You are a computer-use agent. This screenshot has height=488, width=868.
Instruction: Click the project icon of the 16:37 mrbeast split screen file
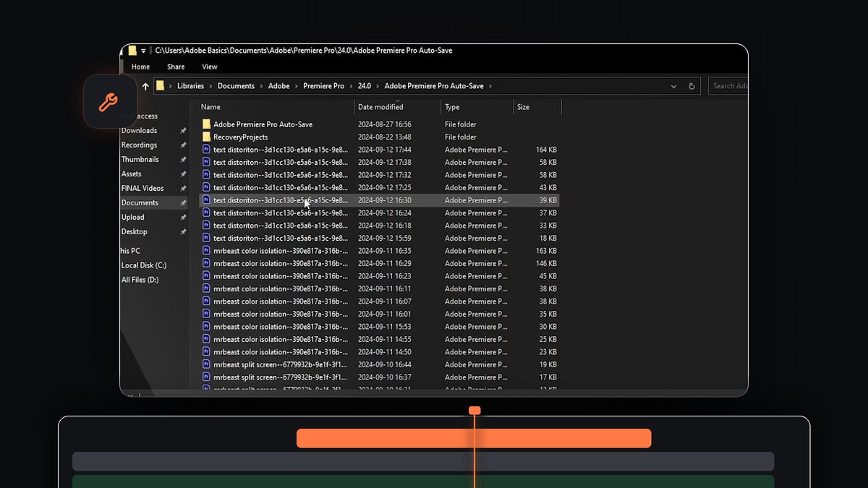pyautogui.click(x=206, y=377)
